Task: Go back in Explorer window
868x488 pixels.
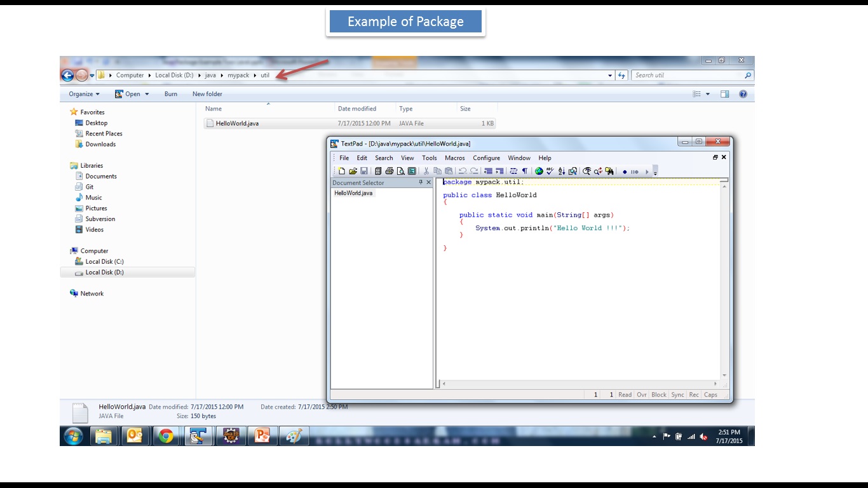Action: 67,75
